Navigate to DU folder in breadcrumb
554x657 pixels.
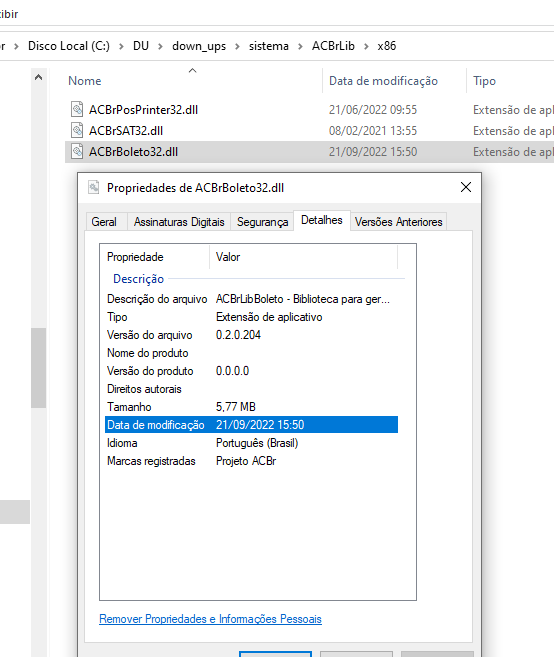(x=141, y=46)
